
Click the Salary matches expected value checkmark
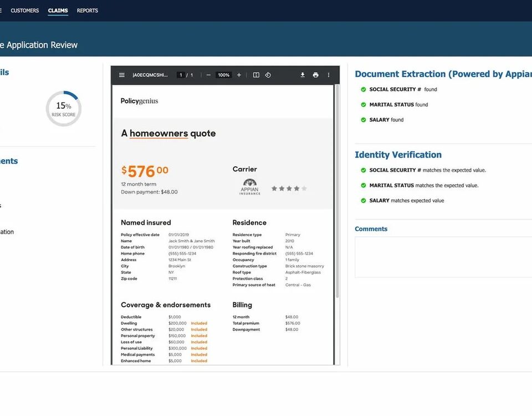coord(363,200)
